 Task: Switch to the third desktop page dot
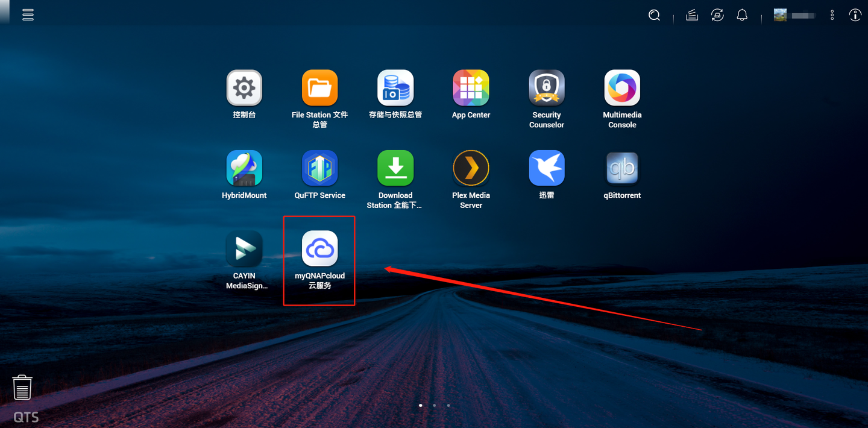click(448, 406)
